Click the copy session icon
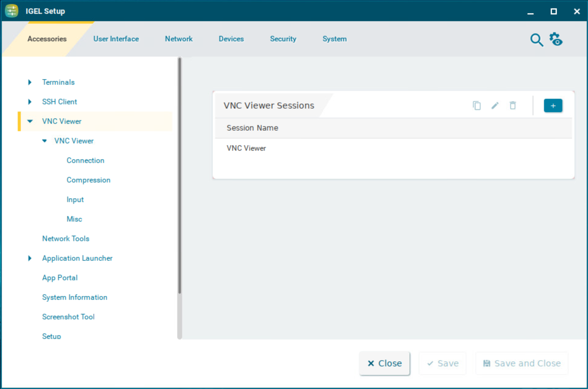Screen dimensions: 588x389 tap(476, 105)
